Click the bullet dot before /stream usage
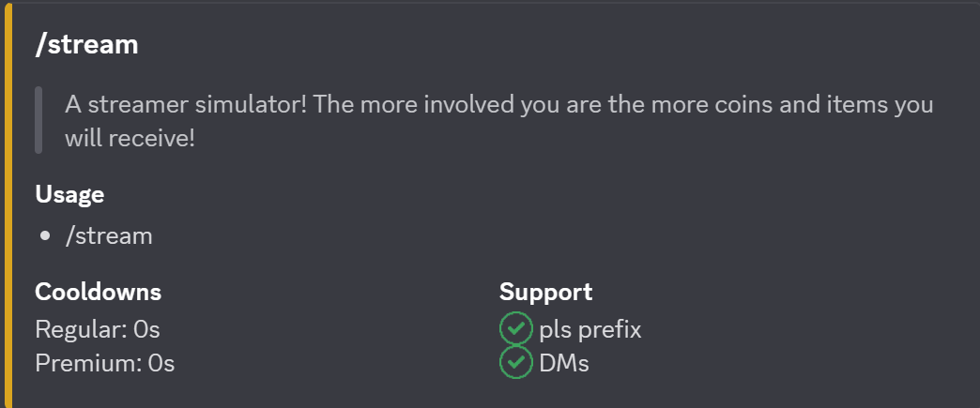 [46, 236]
